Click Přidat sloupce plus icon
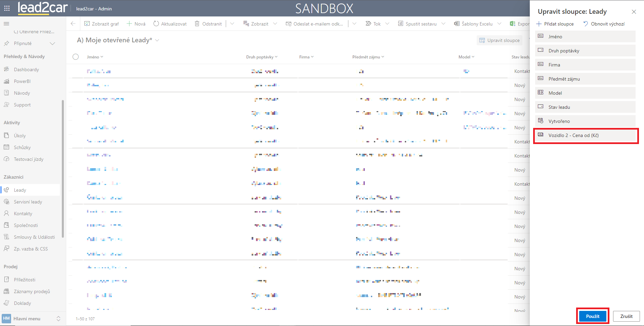This screenshot has width=644, height=326. pyautogui.click(x=539, y=24)
